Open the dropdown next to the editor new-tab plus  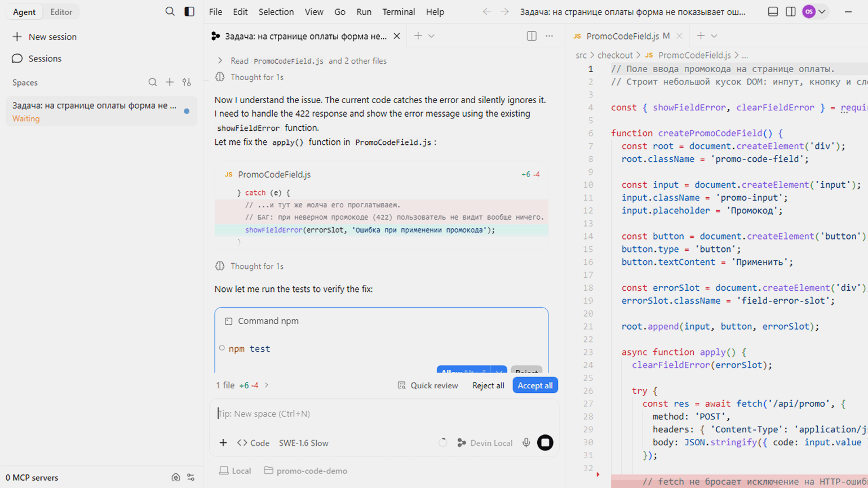(x=714, y=36)
